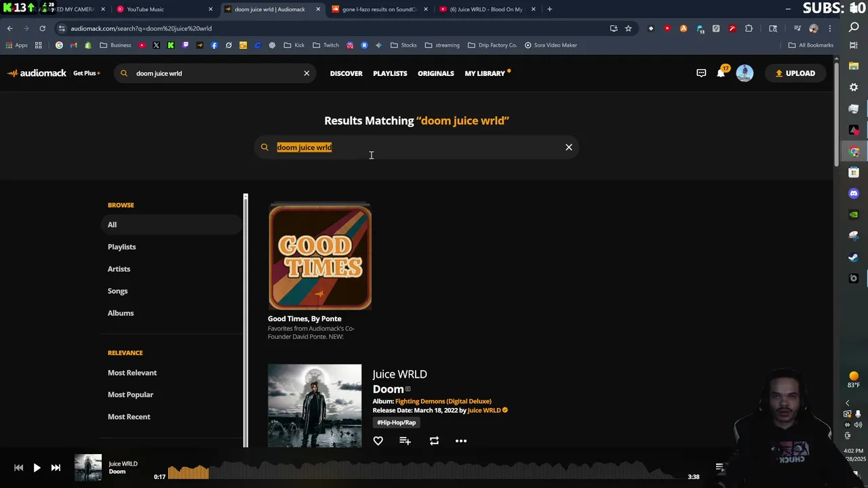The width and height of the screenshot is (868, 488).
Task: Open the Get Plus+ upgrade link
Action: point(87,73)
